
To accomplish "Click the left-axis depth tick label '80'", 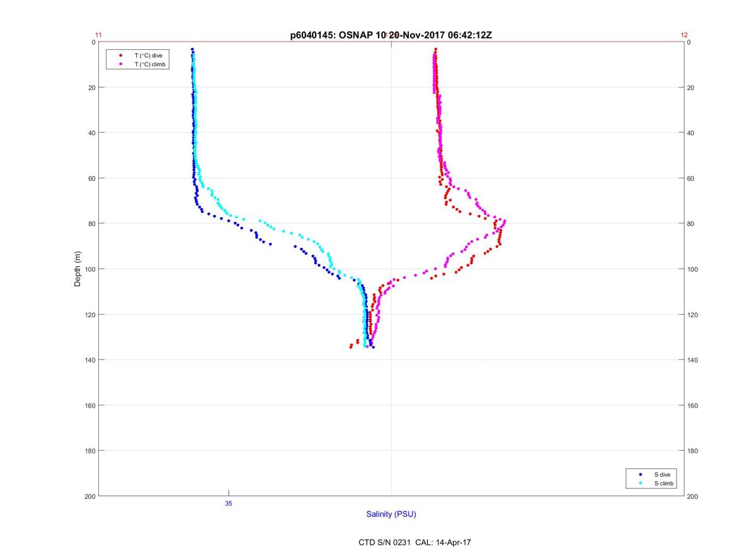I will coord(91,224).
